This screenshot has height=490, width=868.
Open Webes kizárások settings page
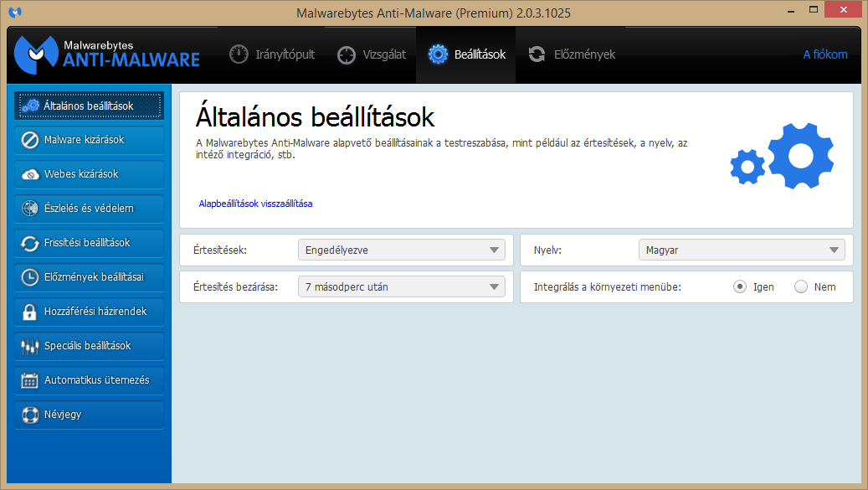pyautogui.click(x=89, y=174)
